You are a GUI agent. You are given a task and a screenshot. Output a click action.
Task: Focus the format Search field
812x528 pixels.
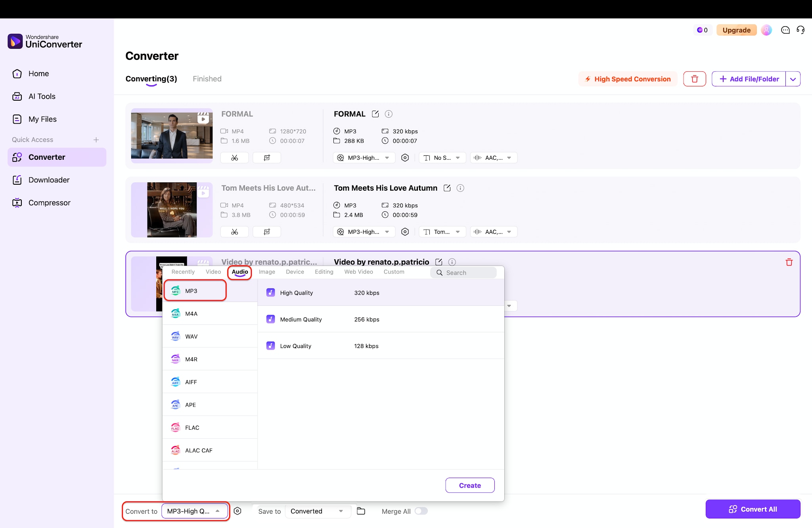(x=463, y=273)
